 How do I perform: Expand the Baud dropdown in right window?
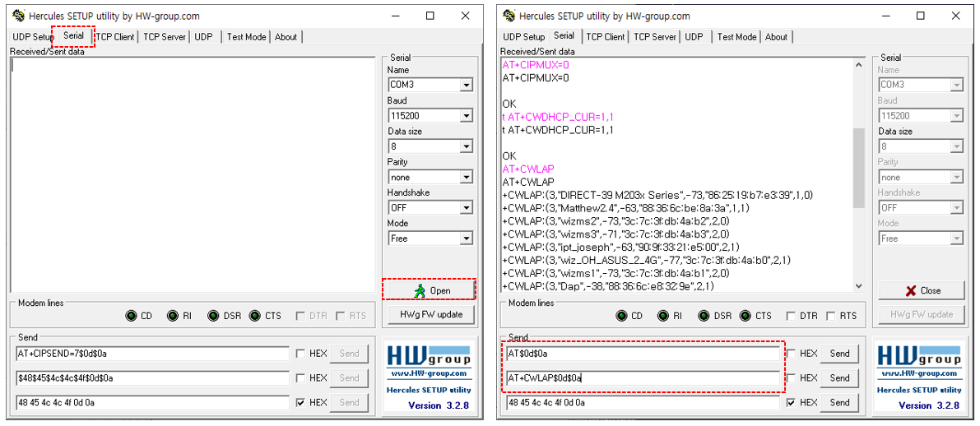click(956, 116)
